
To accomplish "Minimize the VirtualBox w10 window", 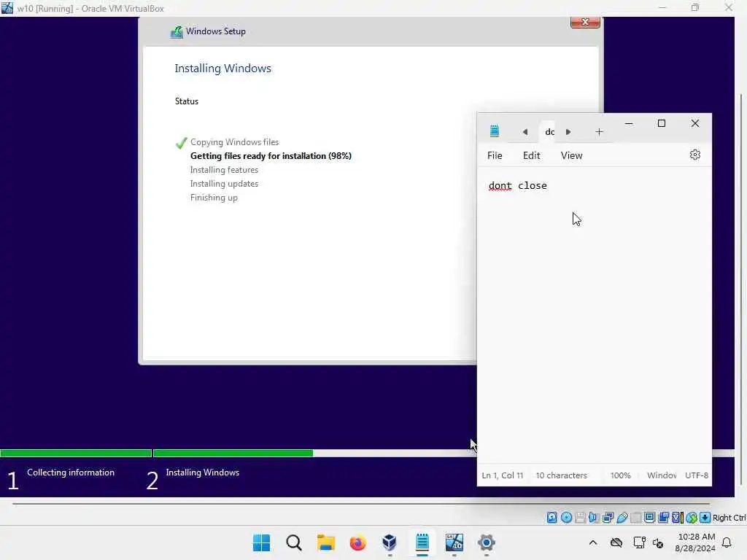I will [x=662, y=7].
